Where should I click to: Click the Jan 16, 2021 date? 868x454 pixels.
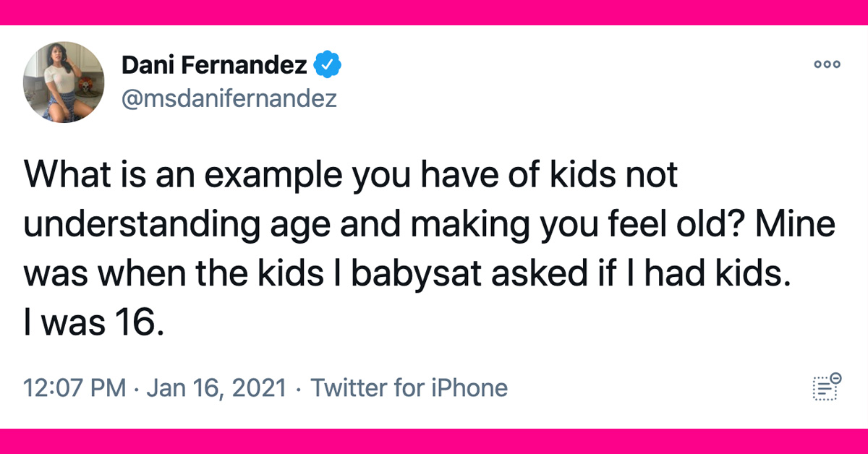(x=216, y=388)
